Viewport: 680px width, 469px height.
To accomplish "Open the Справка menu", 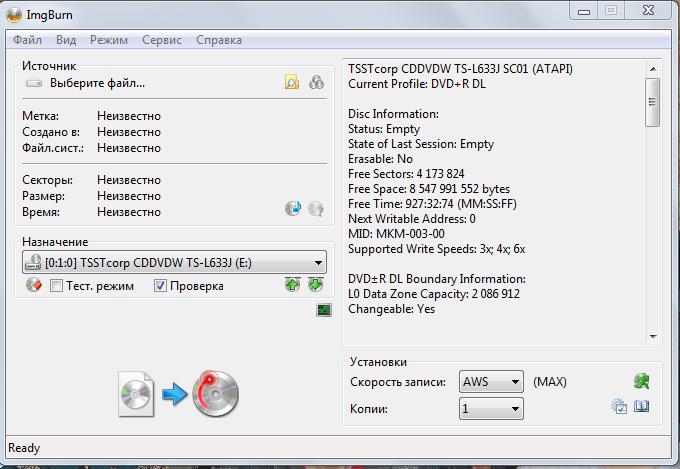I will click(x=219, y=40).
